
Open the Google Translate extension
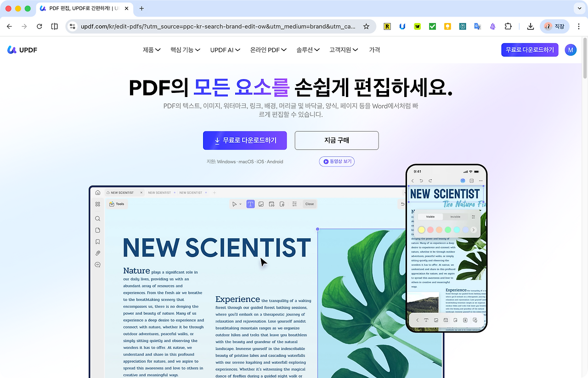click(x=478, y=27)
